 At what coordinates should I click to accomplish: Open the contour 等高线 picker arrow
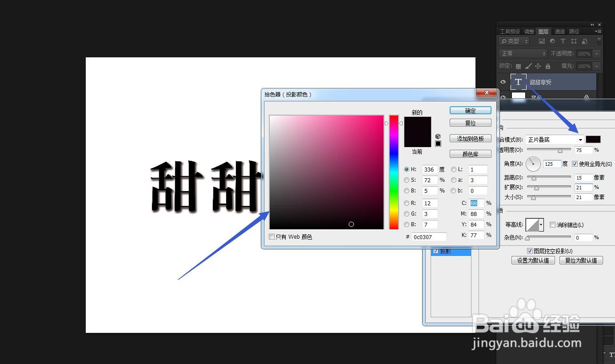tap(541, 225)
